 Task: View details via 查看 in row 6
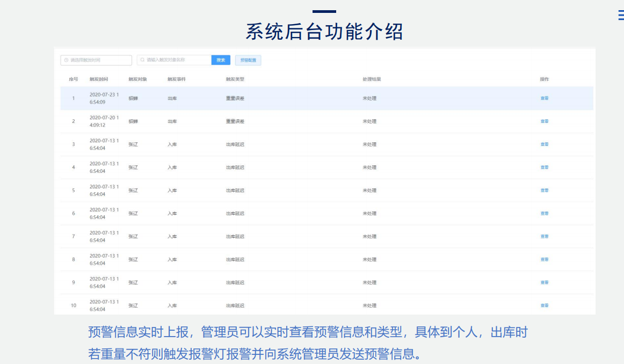point(545,214)
